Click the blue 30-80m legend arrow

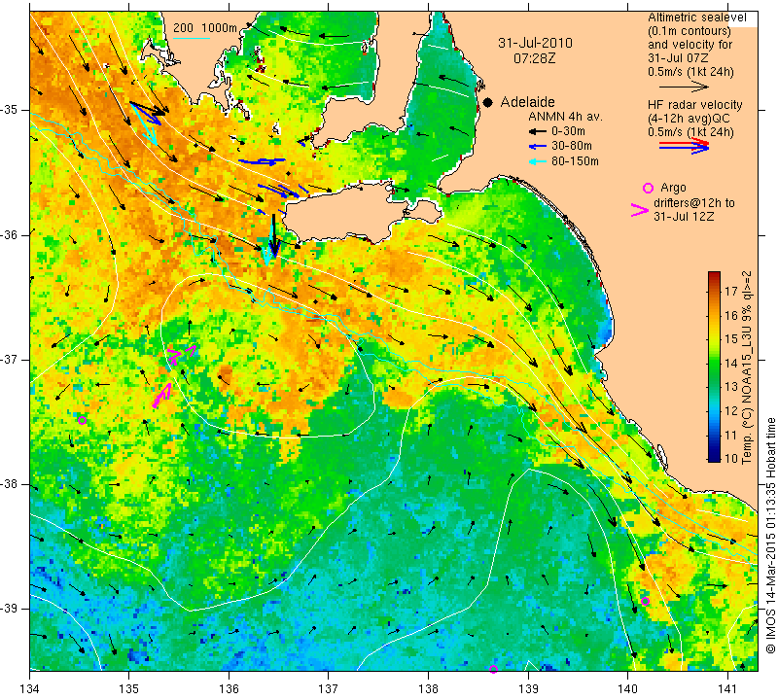click(538, 147)
